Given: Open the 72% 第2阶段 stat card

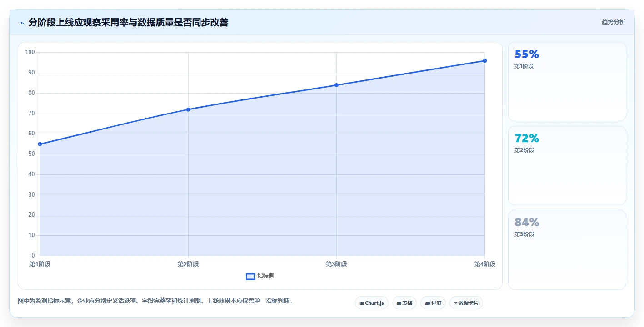Looking at the screenshot, I should pyautogui.click(x=567, y=166).
